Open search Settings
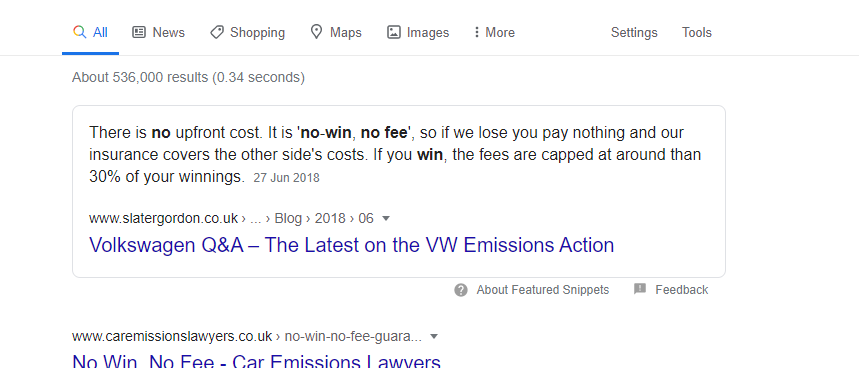Viewport: 859px width, 368px height. (634, 32)
